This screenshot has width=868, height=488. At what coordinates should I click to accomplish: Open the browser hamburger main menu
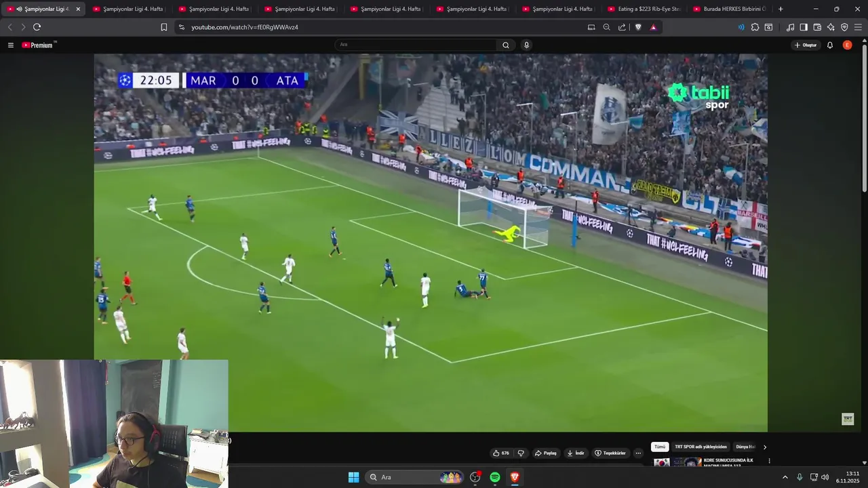pos(858,27)
